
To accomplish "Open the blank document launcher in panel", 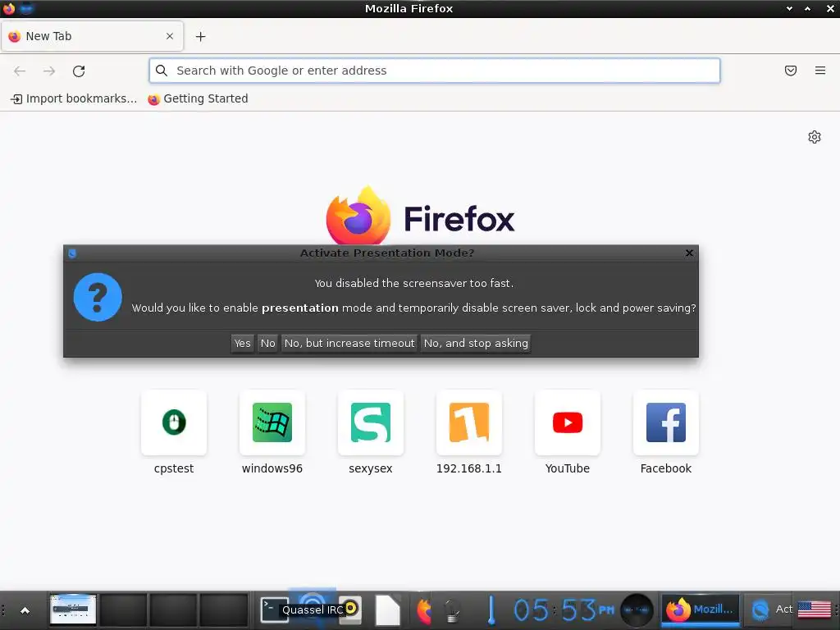I will (x=387, y=609).
